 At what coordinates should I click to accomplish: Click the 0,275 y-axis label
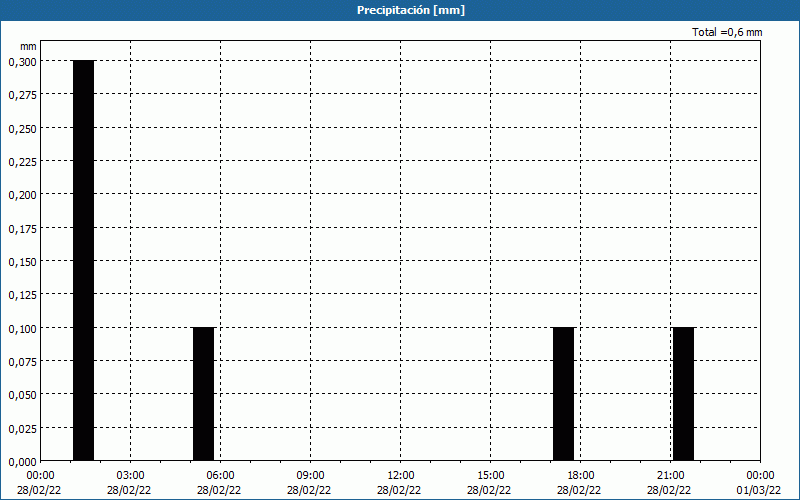(22, 95)
